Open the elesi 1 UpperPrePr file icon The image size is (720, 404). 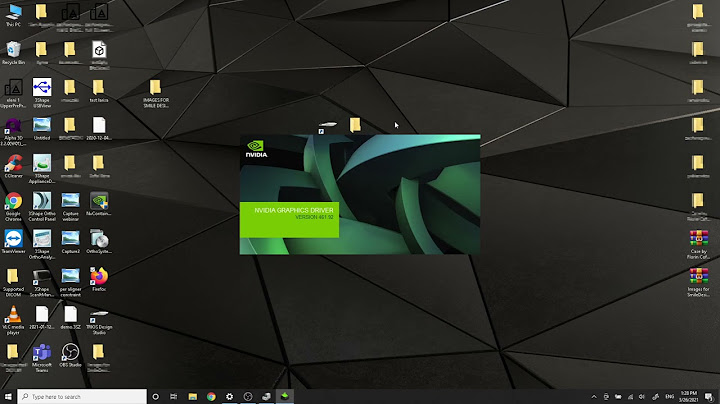13,93
